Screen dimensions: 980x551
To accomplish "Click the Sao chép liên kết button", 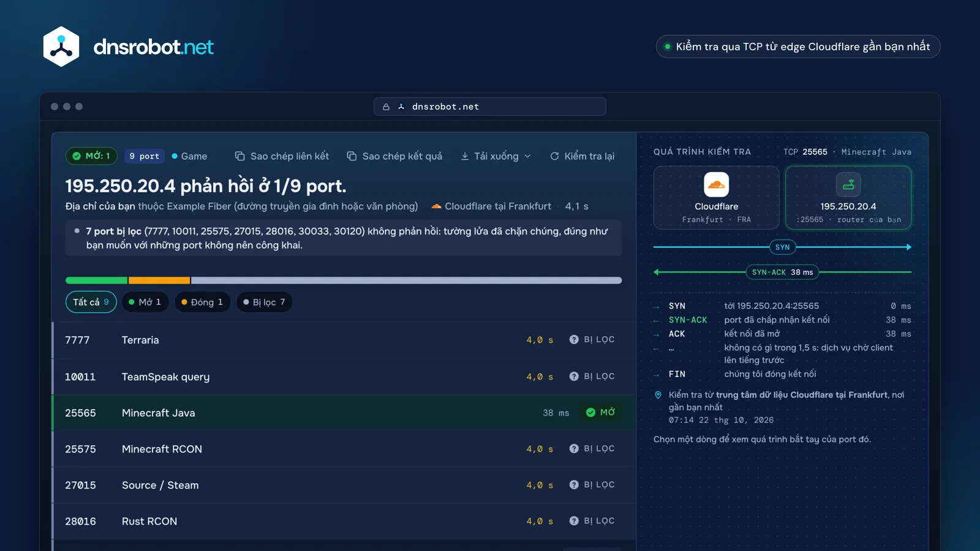I will click(282, 156).
